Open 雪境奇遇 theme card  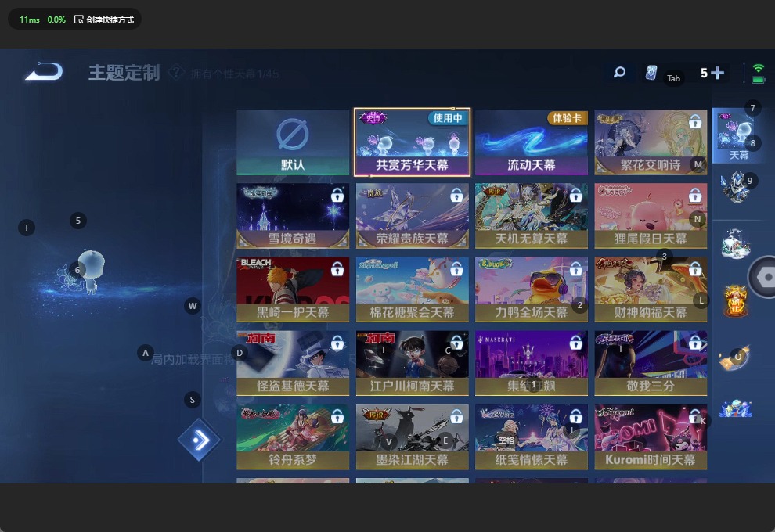coord(293,216)
